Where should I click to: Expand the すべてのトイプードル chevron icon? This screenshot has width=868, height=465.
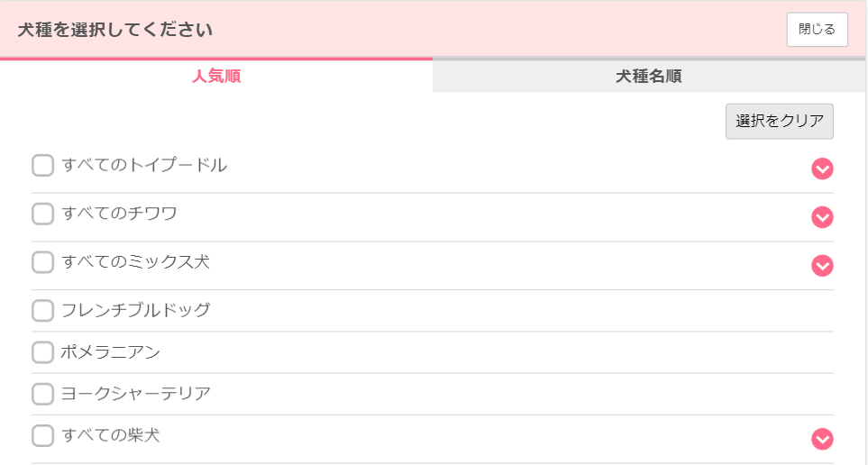coord(822,169)
